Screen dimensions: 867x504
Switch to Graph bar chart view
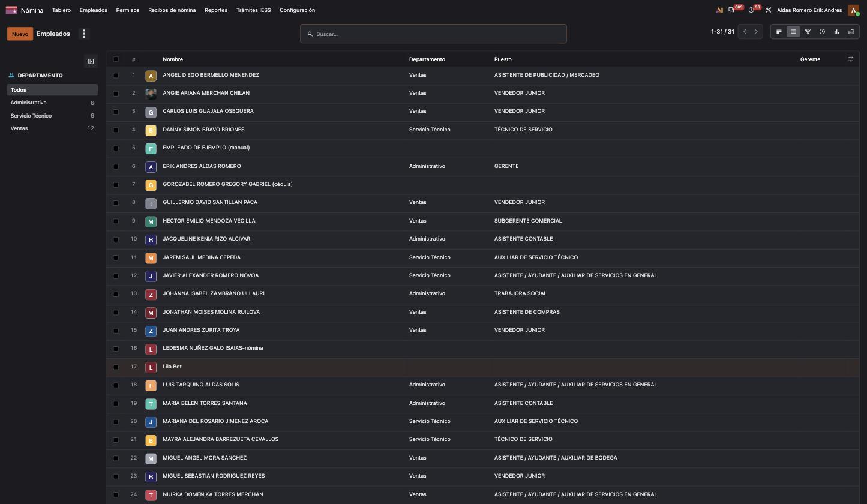pos(836,32)
